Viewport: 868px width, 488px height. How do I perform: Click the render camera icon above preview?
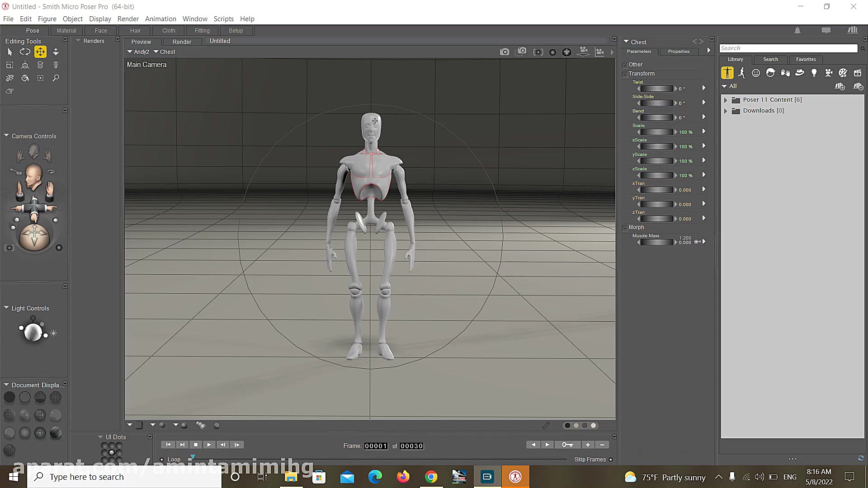point(505,52)
